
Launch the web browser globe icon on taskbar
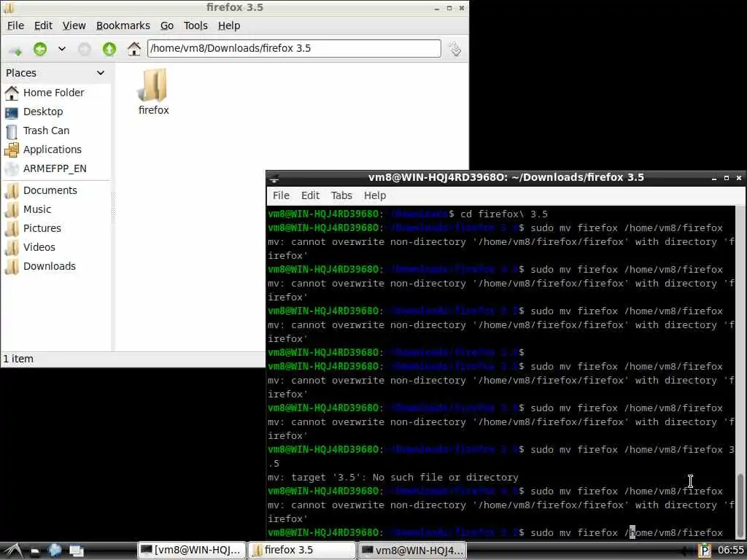(55, 551)
